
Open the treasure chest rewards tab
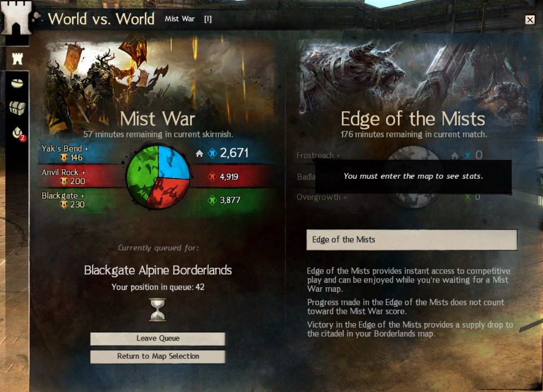(17, 108)
